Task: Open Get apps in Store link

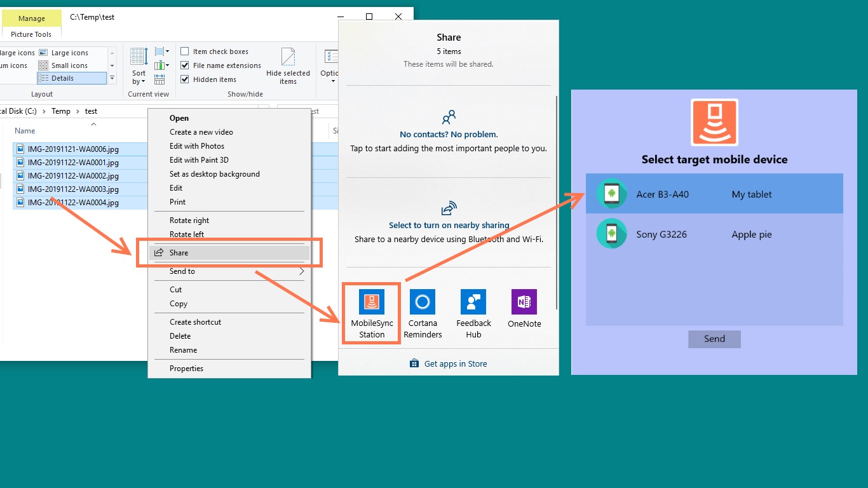Action: pos(449,364)
